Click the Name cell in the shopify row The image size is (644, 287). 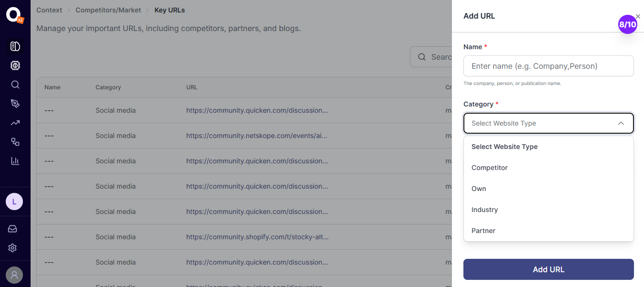click(49, 237)
